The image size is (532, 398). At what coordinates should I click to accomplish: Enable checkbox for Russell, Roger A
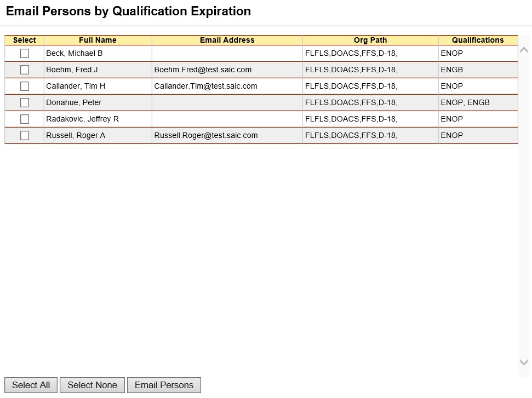tap(25, 135)
